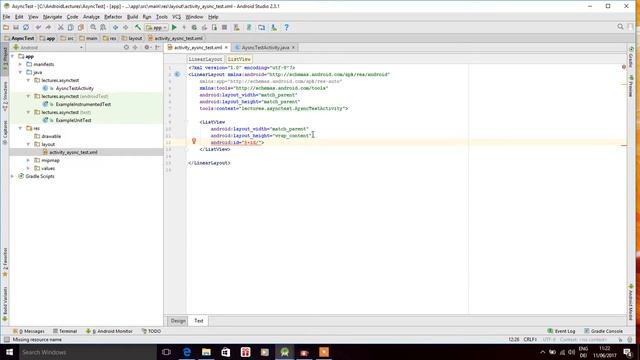Open Microsoft Edge from the taskbar
Viewport: 640px width, 360px height.
point(187,352)
